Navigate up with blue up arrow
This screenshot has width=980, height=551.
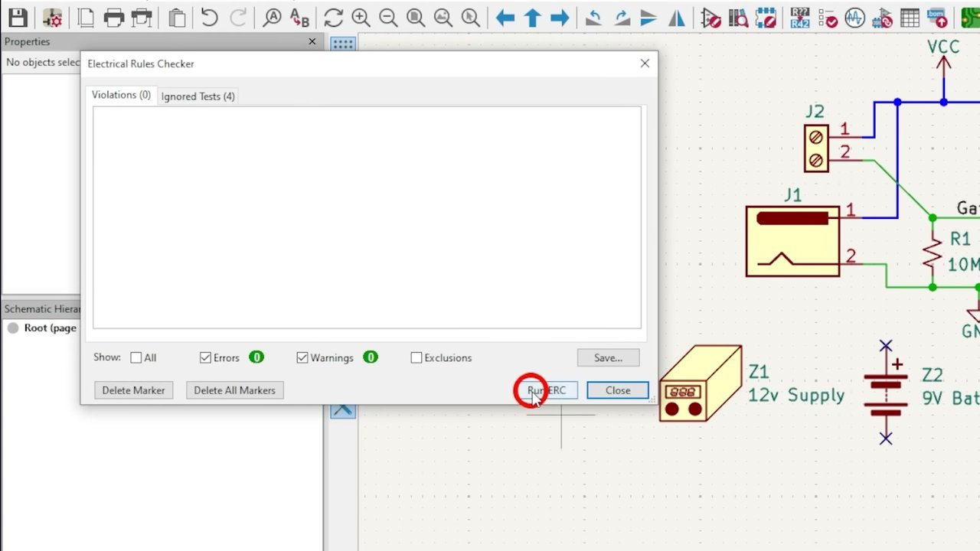point(532,17)
